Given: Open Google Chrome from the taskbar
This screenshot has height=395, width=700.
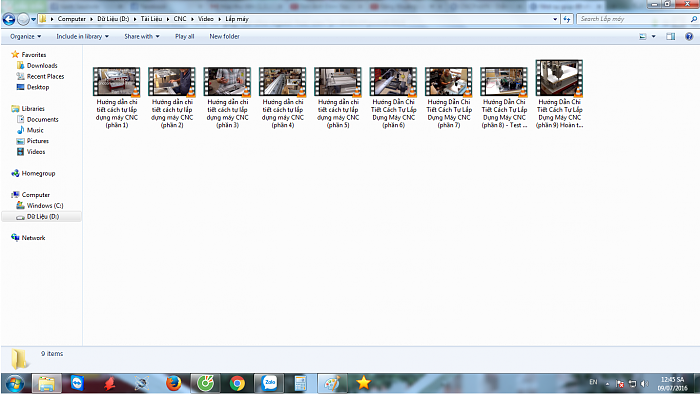Looking at the screenshot, I should tap(237, 383).
